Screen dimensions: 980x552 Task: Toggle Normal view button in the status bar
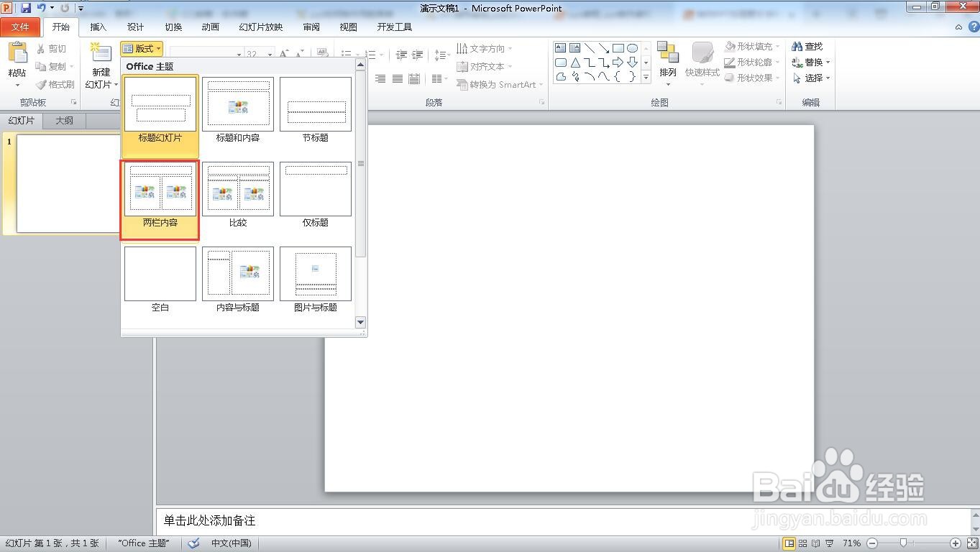click(789, 543)
